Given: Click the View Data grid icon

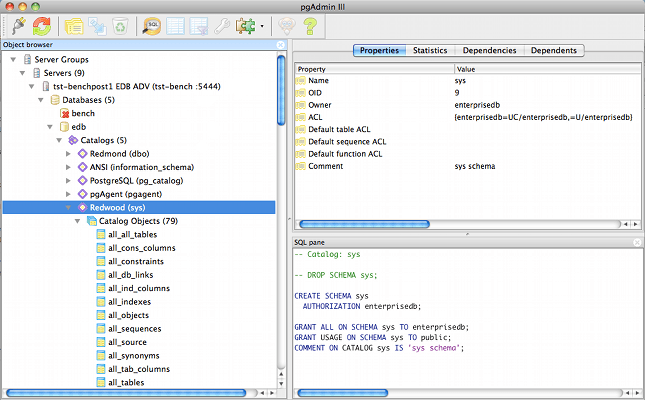Looking at the screenshot, I should 175,26.
